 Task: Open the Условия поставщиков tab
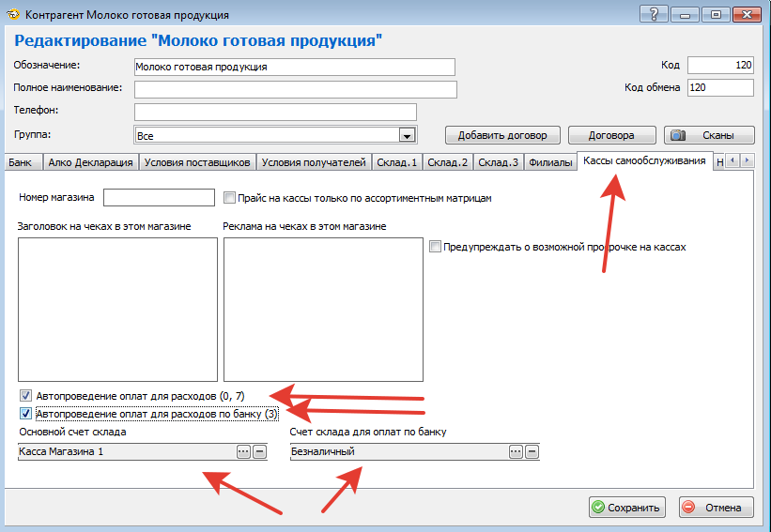coord(197,162)
